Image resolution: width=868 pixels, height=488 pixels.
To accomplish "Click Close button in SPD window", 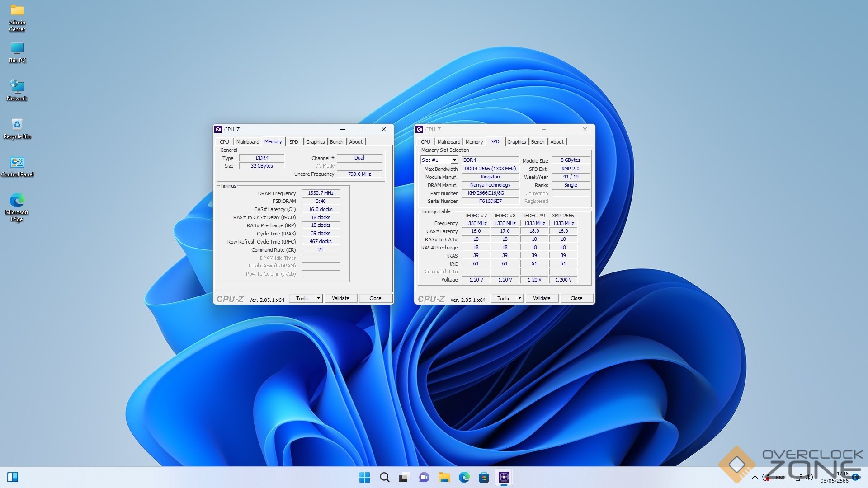I will [576, 298].
